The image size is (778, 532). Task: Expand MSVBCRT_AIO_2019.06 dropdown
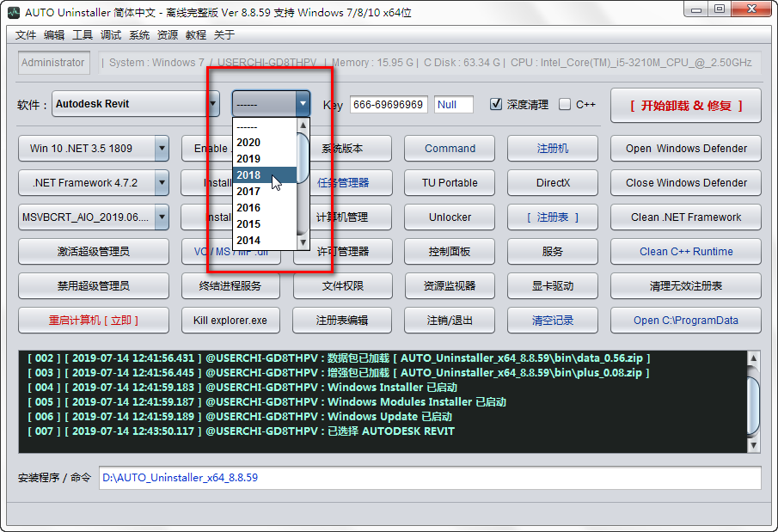coord(162,217)
